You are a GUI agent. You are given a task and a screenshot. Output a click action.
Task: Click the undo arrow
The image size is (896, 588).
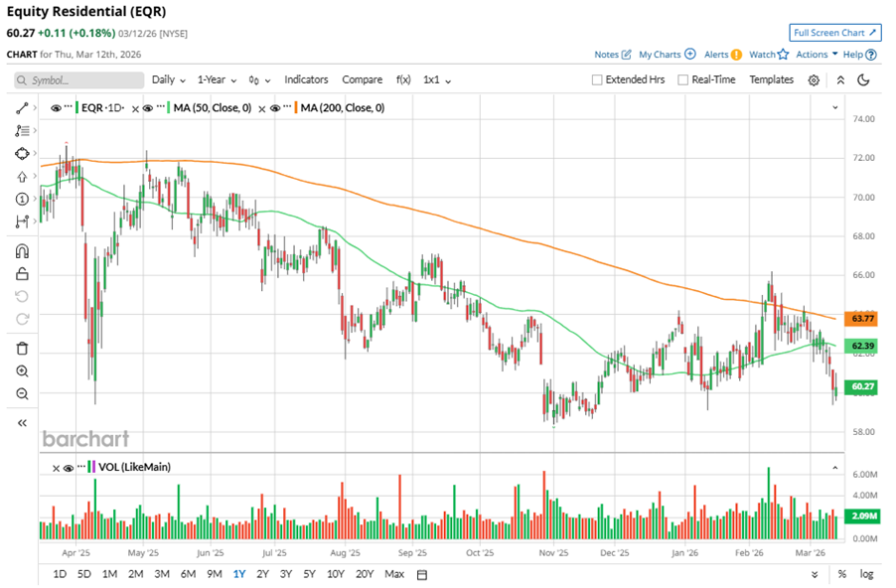22,296
